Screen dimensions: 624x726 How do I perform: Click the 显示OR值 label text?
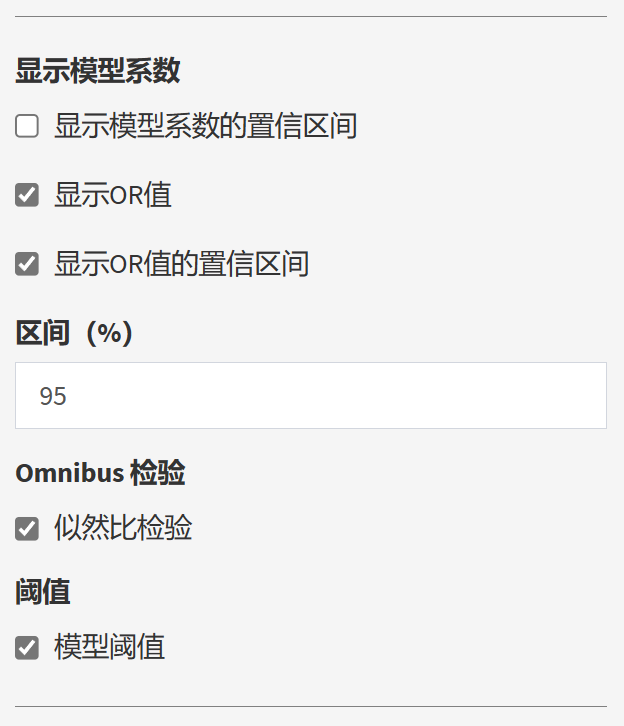click(x=113, y=195)
